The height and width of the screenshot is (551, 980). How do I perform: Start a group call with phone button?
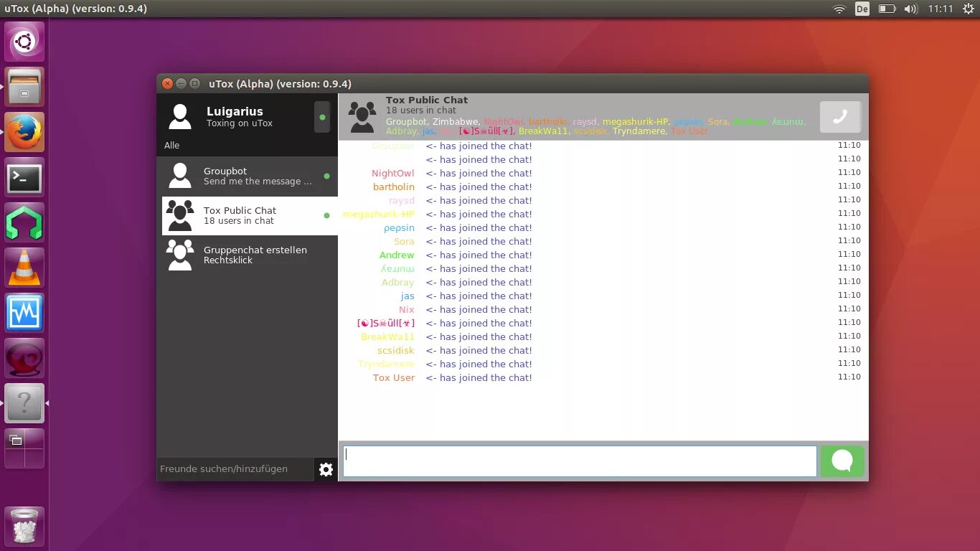click(840, 117)
